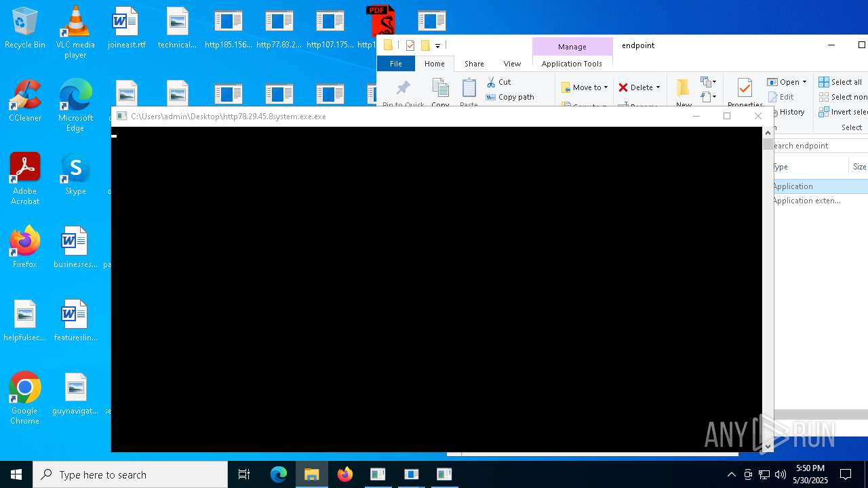This screenshot has height=488, width=868.
Task: Select the technical image file on desktop
Action: (x=177, y=28)
